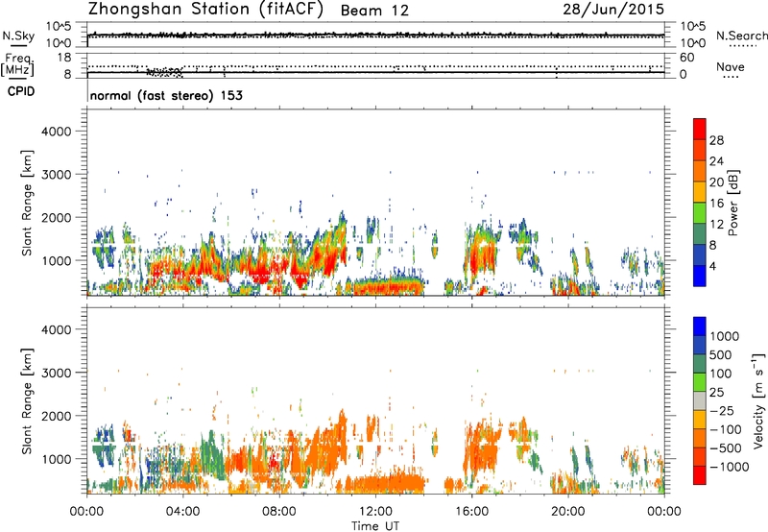Click the 'N.Search' legend label
The width and height of the screenshot is (768, 532).
point(742,36)
